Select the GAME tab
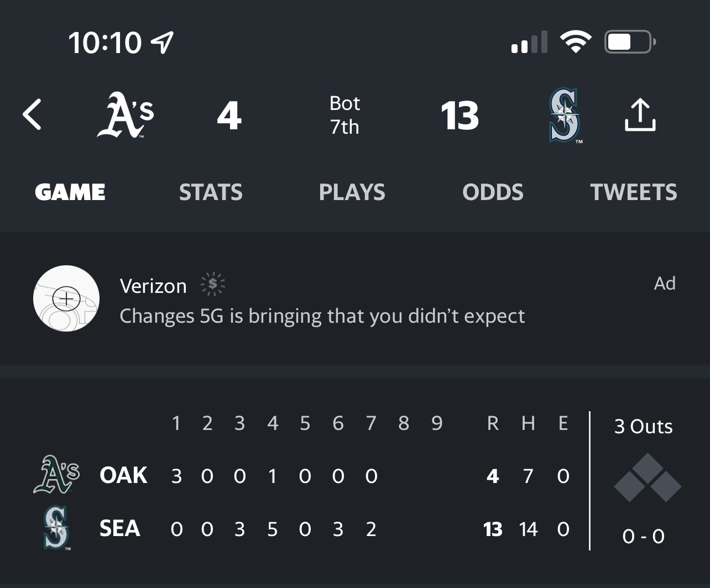 70,192
